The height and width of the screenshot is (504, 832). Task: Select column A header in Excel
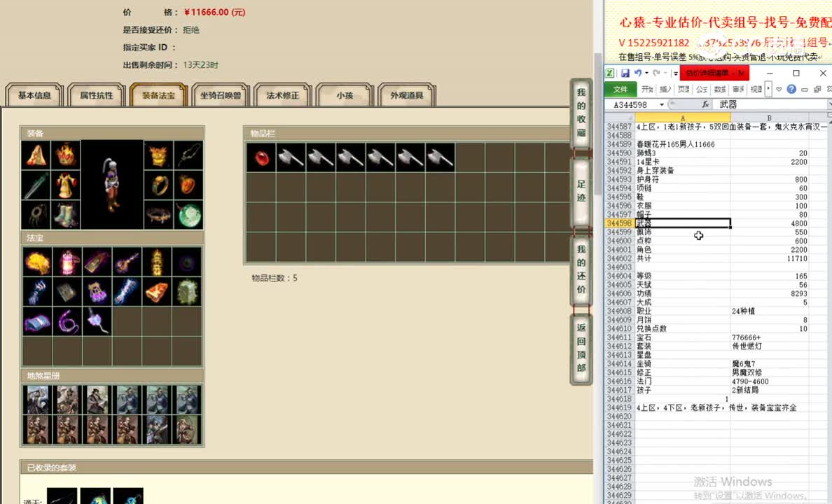[682, 118]
